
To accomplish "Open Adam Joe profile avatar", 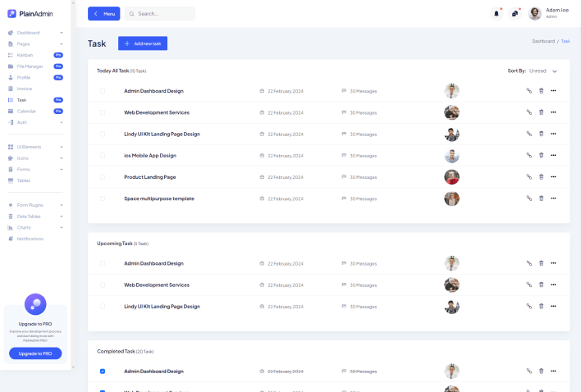I will click(x=535, y=13).
